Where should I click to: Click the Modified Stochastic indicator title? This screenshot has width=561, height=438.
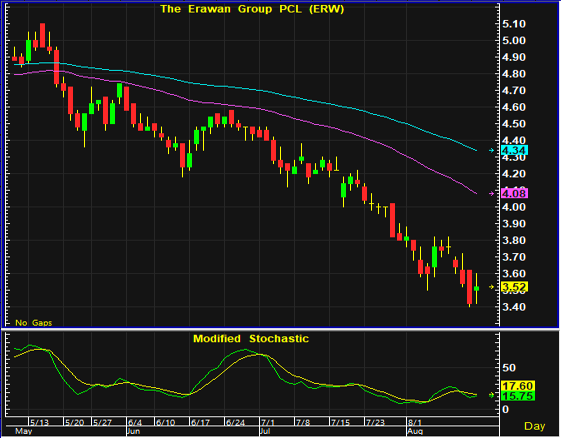coord(251,339)
